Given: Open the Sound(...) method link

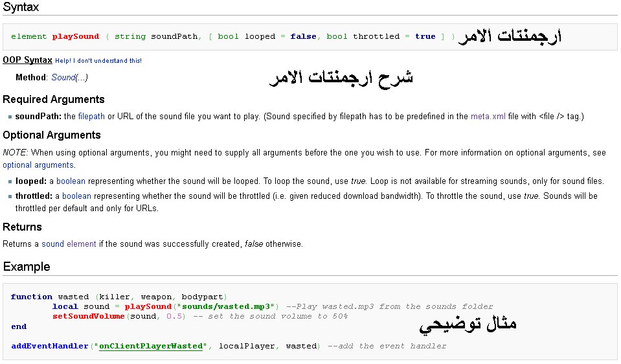Looking at the screenshot, I should tap(69, 78).
